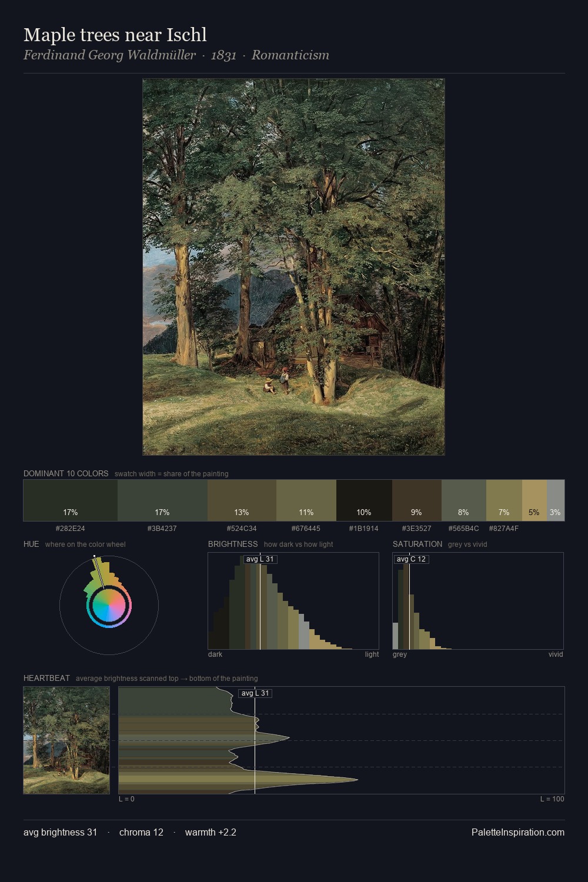Select the 9% swatch #3E3527
588x882 pixels.
416,500
